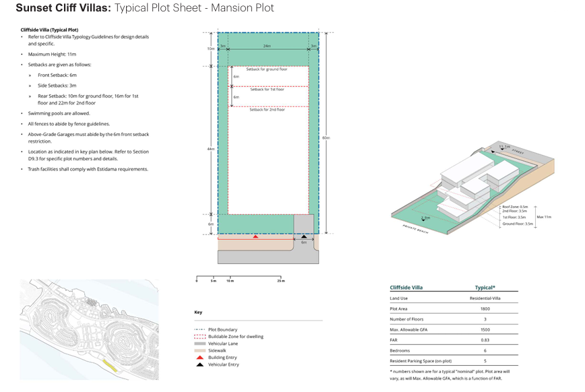The height and width of the screenshot is (392, 585).
Task: Click the Plot Area value 1800
Action: coord(485,309)
